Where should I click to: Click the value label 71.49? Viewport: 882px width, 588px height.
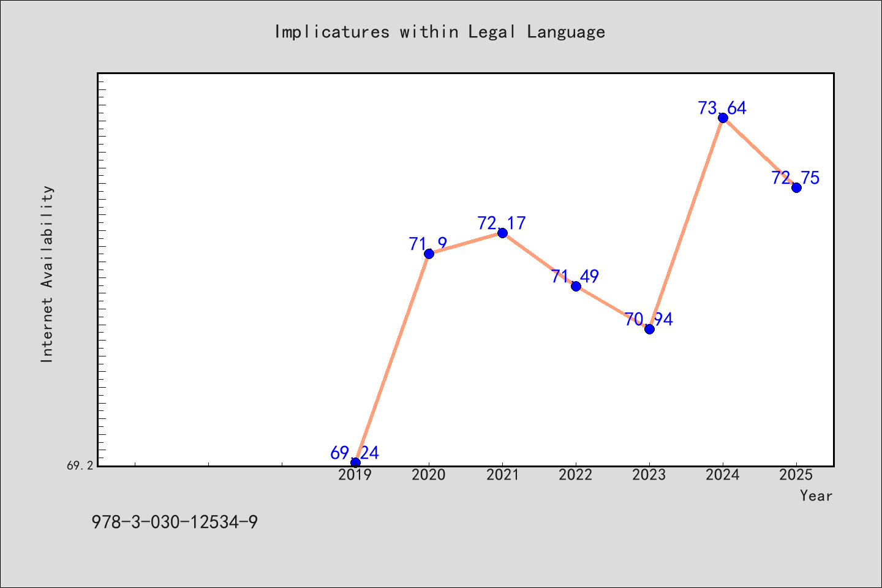click(575, 277)
